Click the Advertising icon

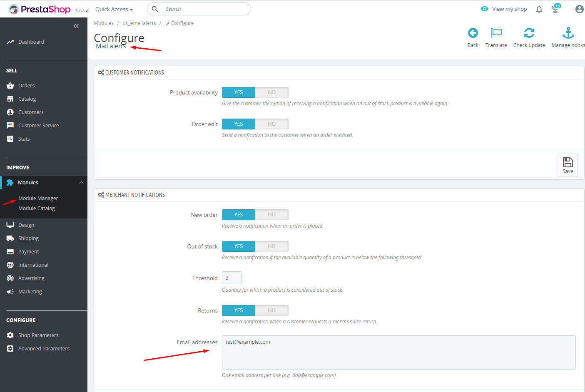10,278
